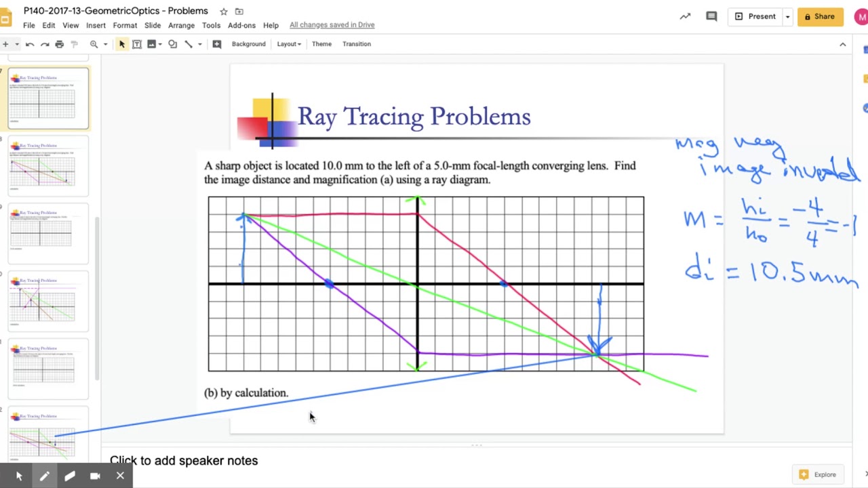Expand the zoom level dropdown arrow
868x488 pixels.
[x=106, y=44]
